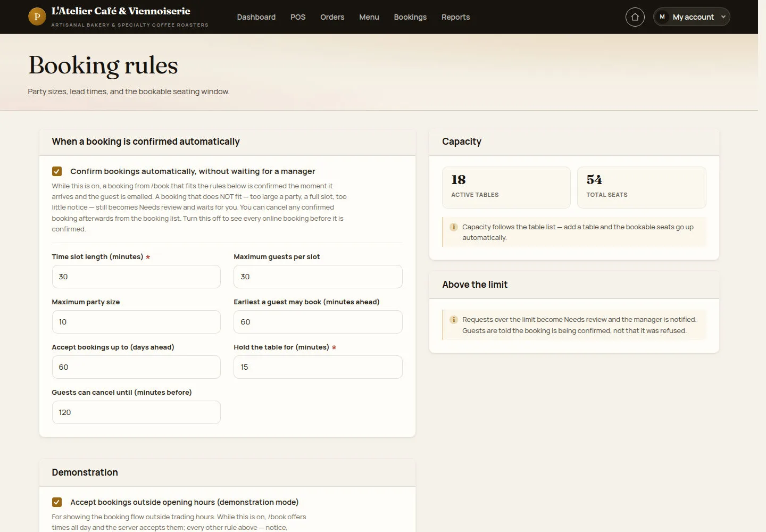Open the home icon button
The image size is (766, 532).
[x=635, y=17]
